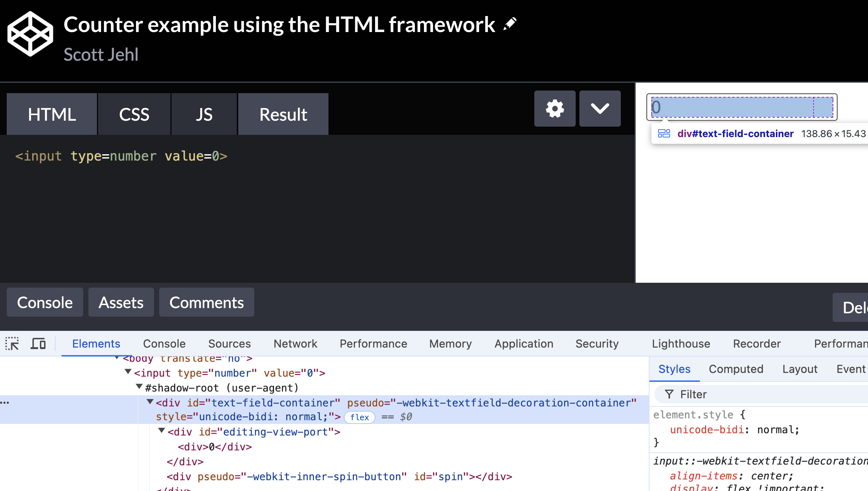Click the author name Scott Jehl
868x491 pixels.
coord(101,54)
